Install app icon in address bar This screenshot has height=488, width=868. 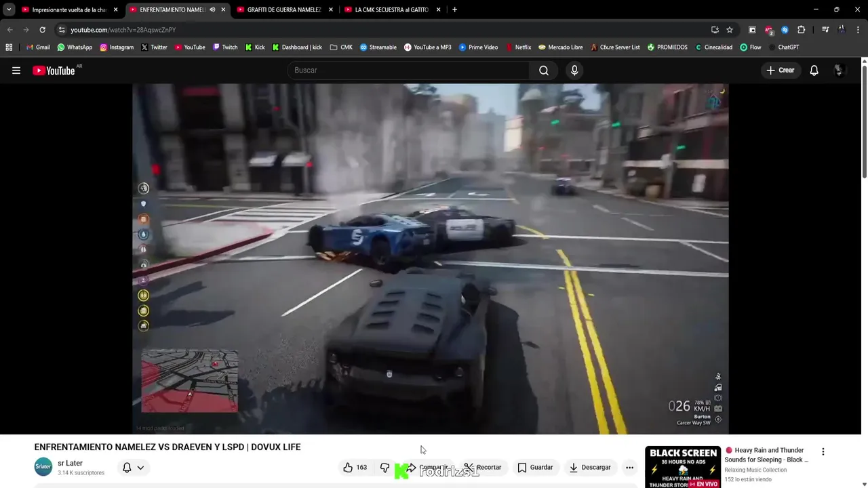[715, 30]
